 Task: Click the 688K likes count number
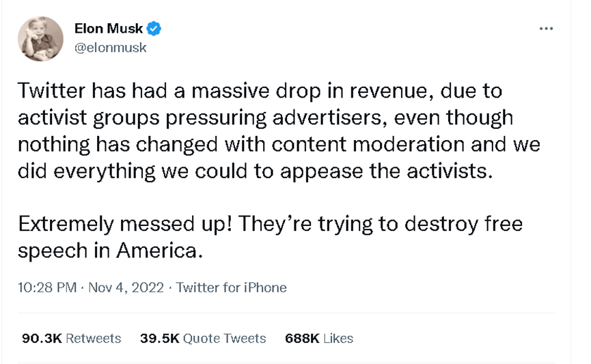(299, 338)
